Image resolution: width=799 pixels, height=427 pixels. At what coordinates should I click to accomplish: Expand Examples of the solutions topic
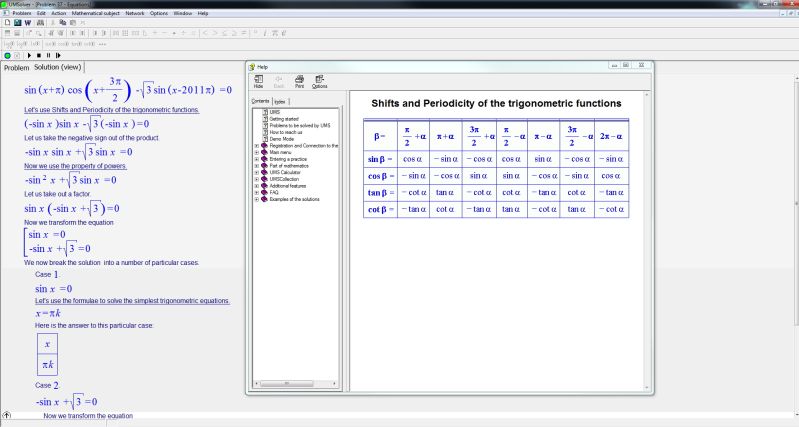coord(256,199)
